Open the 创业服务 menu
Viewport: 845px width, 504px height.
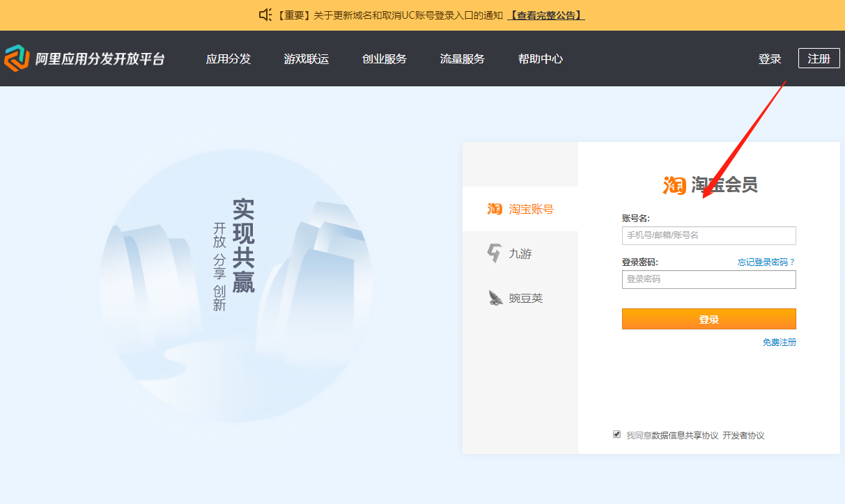385,59
